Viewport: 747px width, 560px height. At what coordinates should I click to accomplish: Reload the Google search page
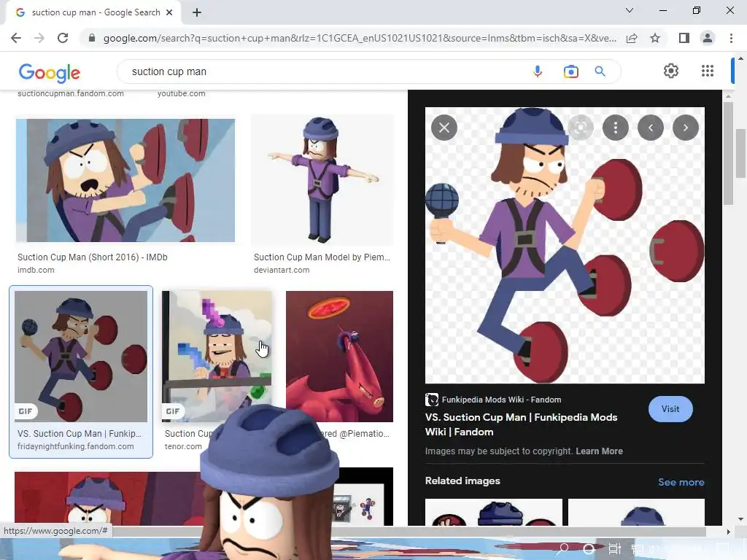coord(63,38)
